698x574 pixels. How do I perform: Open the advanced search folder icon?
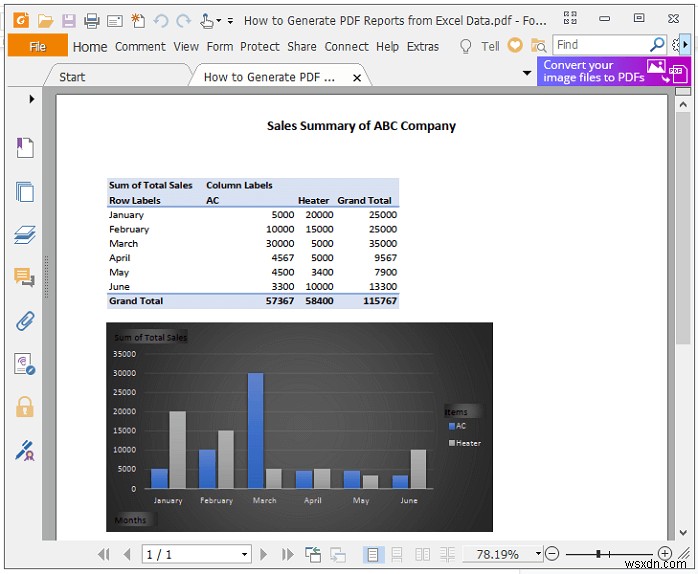coord(538,45)
